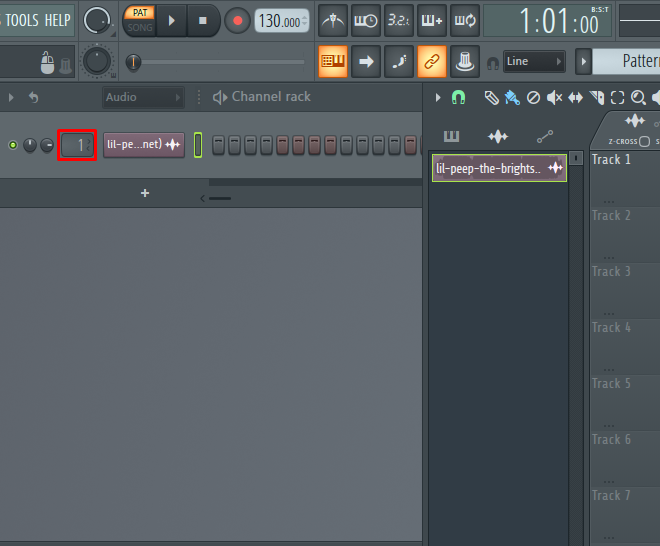This screenshot has height=546, width=660.
Task: Click the mixer track number 1 selector
Action: click(x=77, y=145)
